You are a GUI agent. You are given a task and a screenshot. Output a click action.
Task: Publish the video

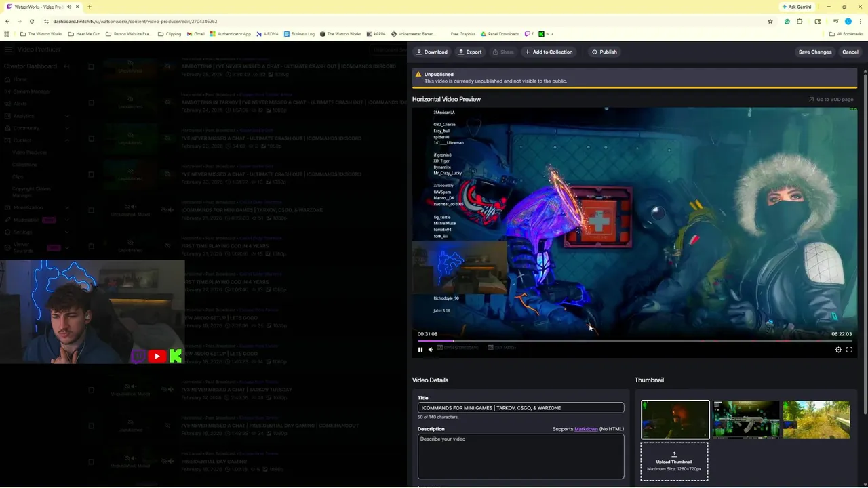[x=604, y=52]
